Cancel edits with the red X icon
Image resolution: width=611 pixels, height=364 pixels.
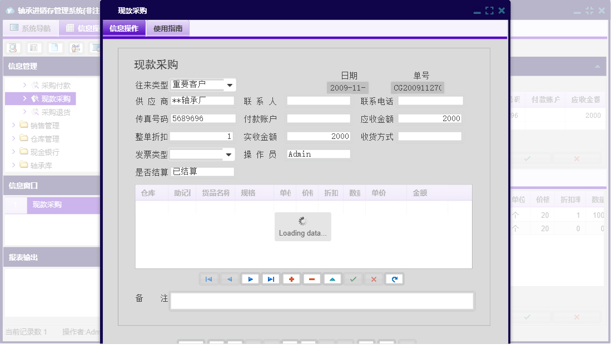coord(374,279)
